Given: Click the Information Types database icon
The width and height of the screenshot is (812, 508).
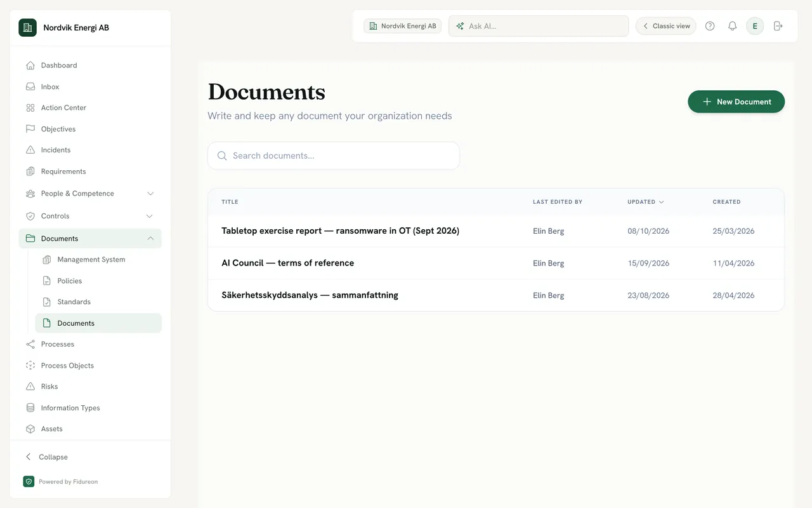Looking at the screenshot, I should point(30,408).
